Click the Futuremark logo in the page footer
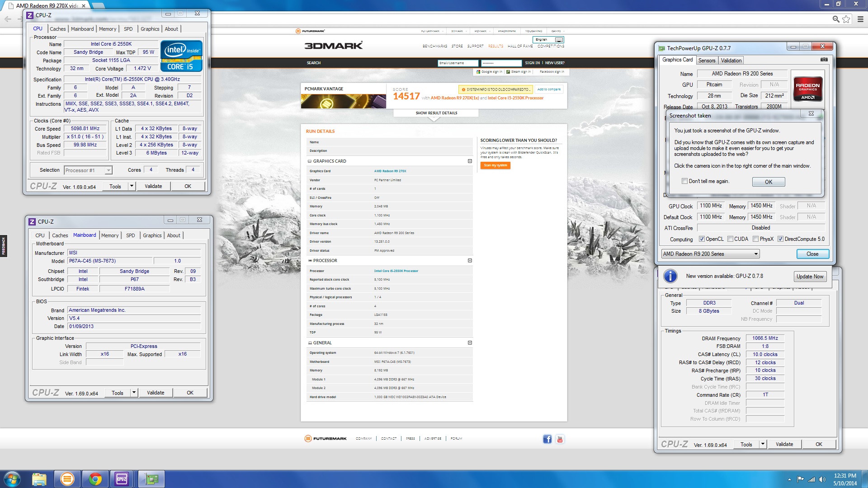 point(325,438)
